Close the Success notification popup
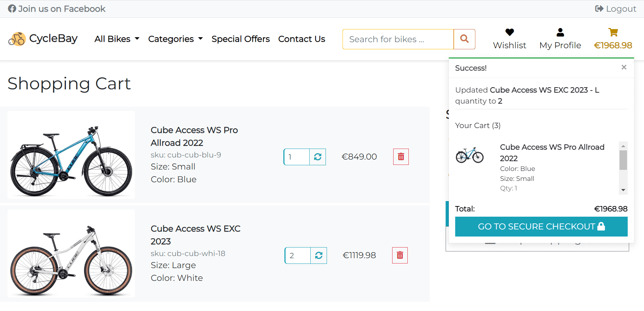 click(x=624, y=67)
